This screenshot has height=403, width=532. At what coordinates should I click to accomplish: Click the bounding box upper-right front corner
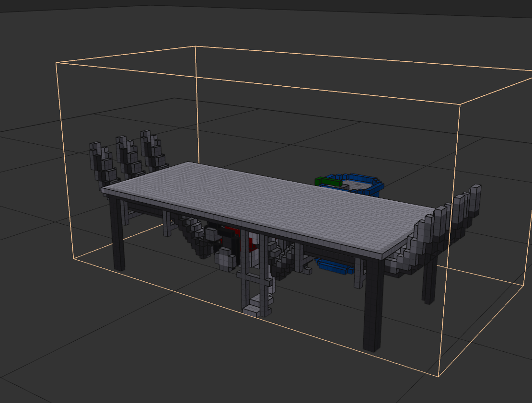460,104
